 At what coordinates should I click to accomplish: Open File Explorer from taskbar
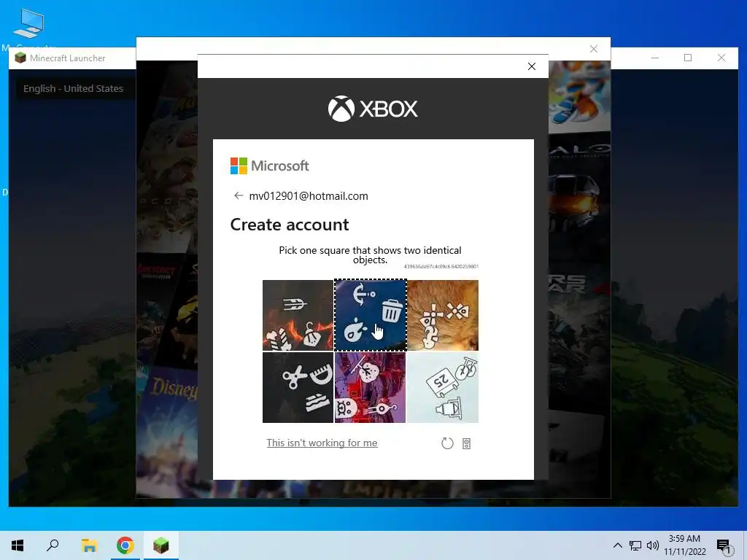[89, 545]
